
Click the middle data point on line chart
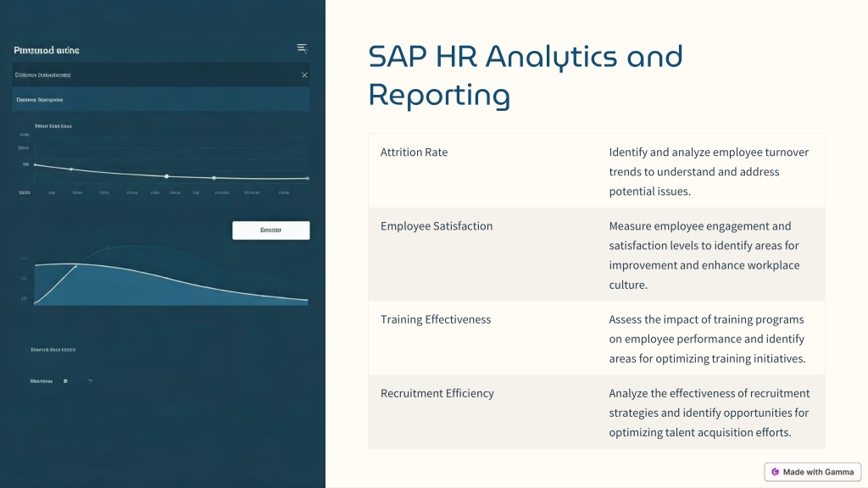[167, 176]
